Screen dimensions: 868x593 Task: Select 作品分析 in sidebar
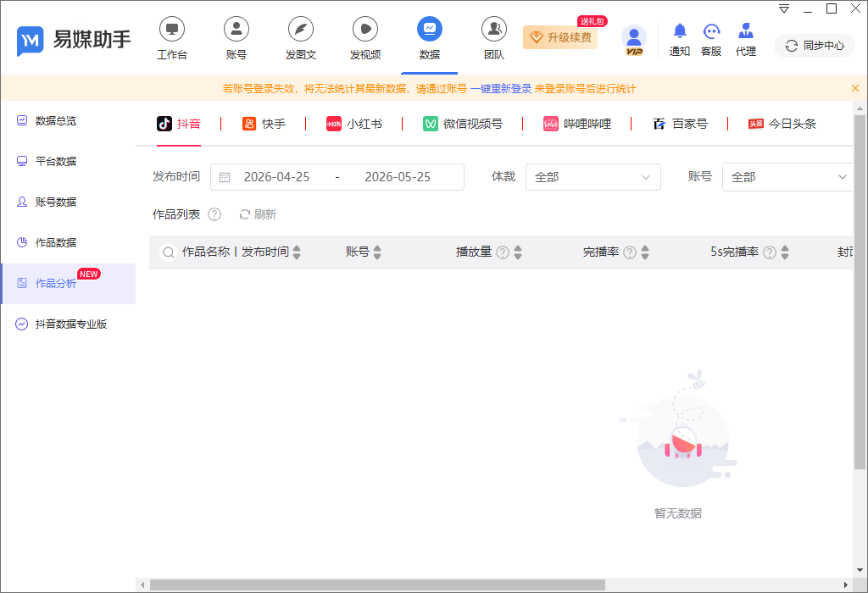click(x=69, y=283)
